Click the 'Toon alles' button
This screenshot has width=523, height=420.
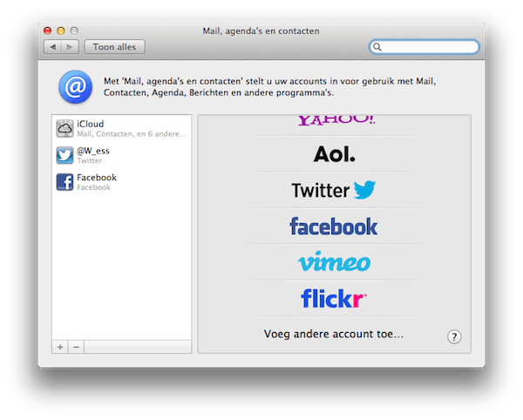(x=114, y=47)
